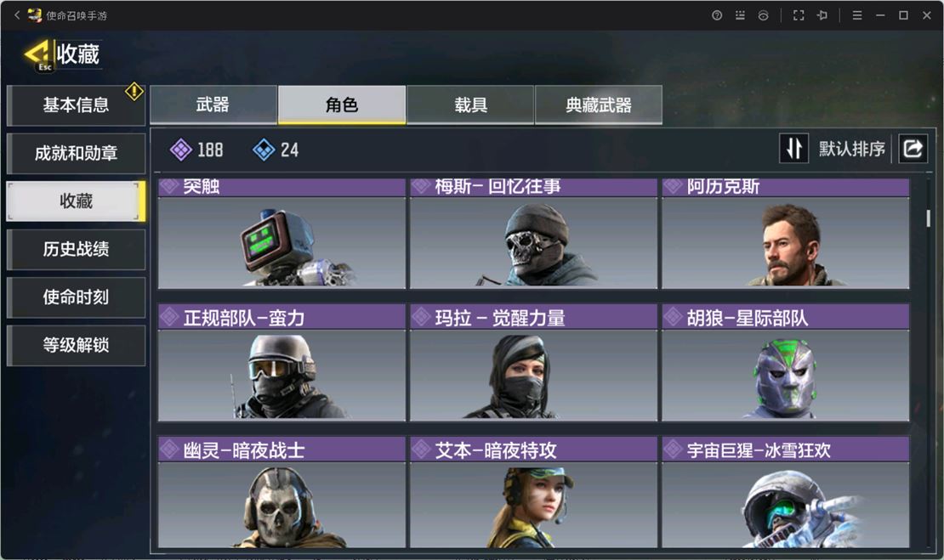Open the 历史战绩 sidebar section
The height and width of the screenshot is (560, 944).
[76, 249]
